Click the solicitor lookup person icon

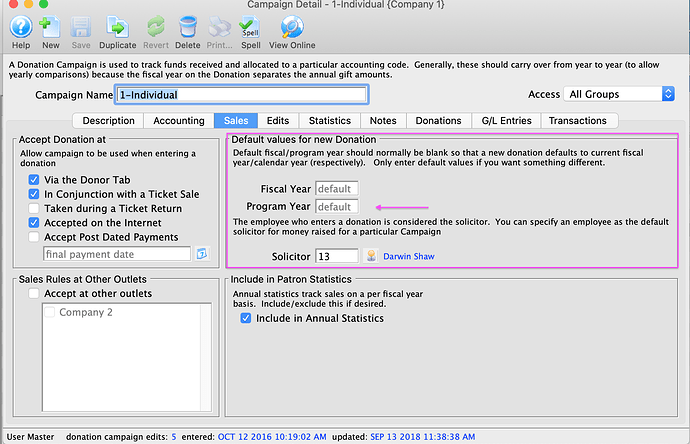pos(371,256)
